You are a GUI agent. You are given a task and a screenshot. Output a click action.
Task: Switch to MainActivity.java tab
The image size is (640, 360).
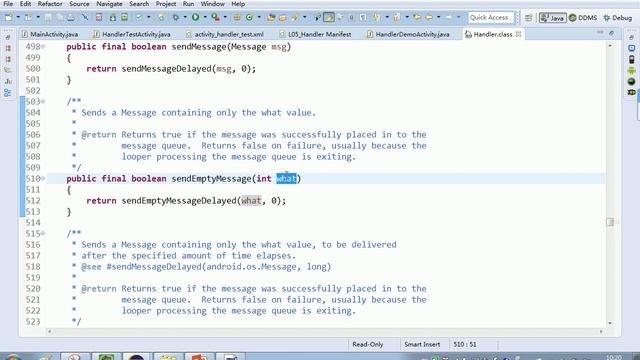(50, 34)
